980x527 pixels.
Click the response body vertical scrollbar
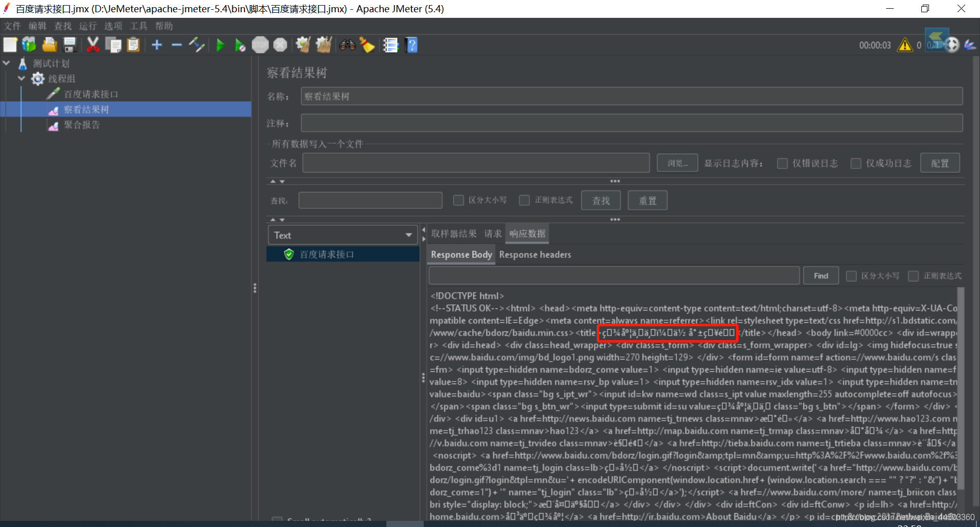tap(961, 388)
